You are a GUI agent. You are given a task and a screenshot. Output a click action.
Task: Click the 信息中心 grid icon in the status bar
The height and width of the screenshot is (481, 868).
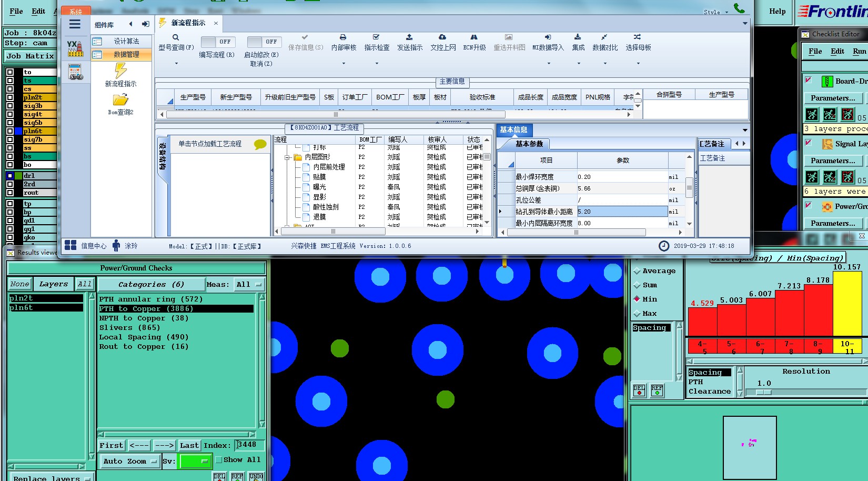(x=70, y=245)
